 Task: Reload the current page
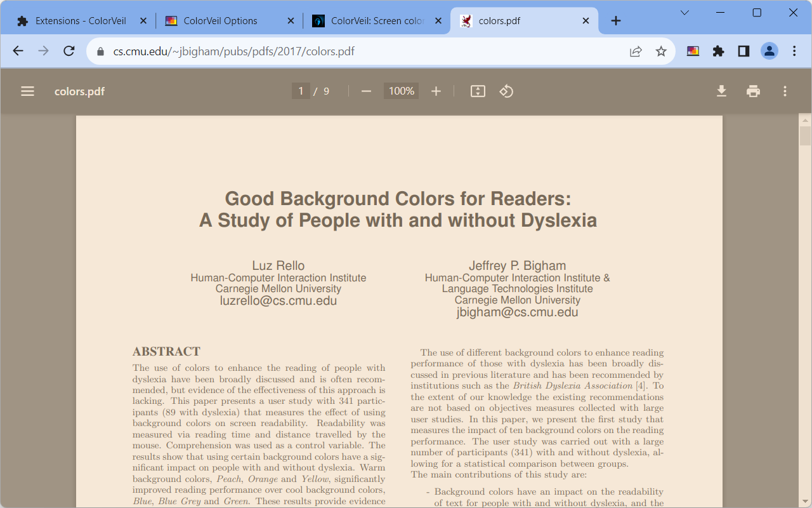69,51
